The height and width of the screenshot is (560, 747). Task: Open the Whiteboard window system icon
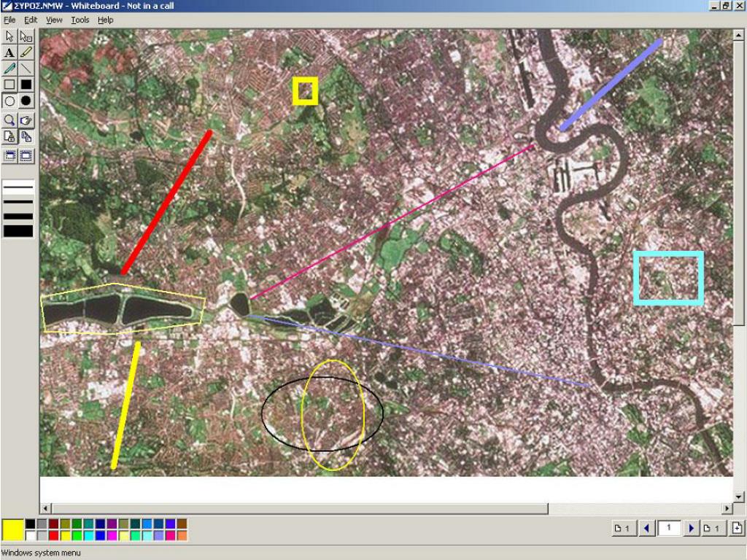(7, 6)
